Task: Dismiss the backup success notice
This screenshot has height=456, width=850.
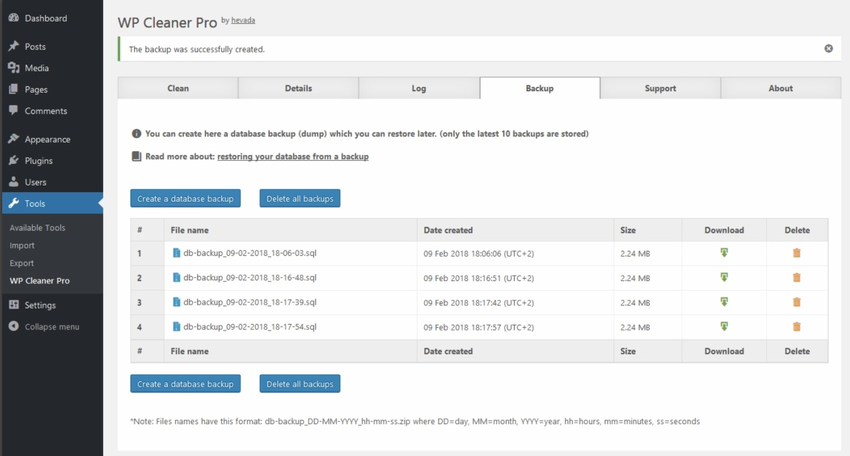Action: click(828, 49)
